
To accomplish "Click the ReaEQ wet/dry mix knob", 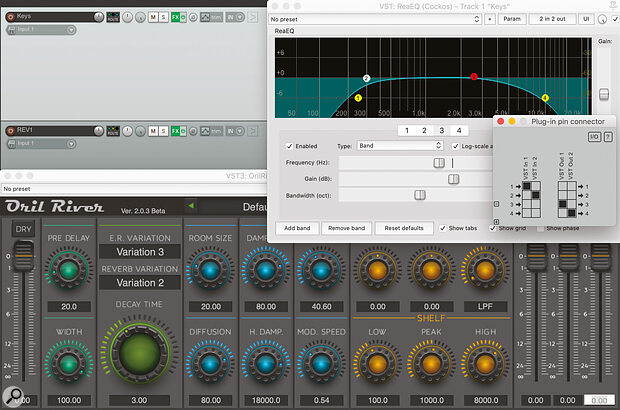I will (x=602, y=19).
